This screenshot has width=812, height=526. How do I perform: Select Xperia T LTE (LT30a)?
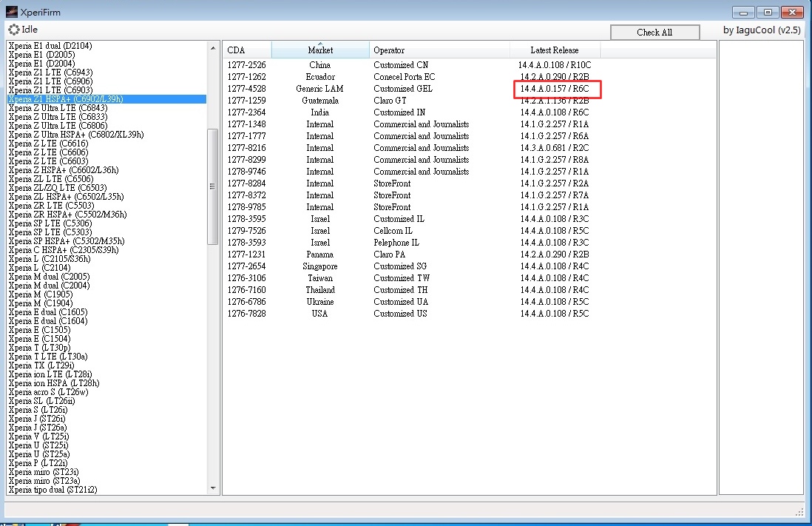click(x=48, y=356)
